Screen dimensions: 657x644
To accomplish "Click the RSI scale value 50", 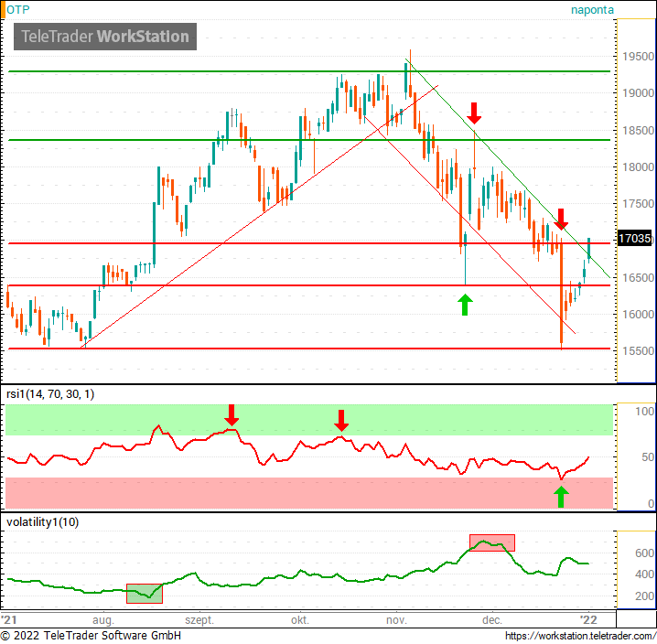I will (648, 457).
